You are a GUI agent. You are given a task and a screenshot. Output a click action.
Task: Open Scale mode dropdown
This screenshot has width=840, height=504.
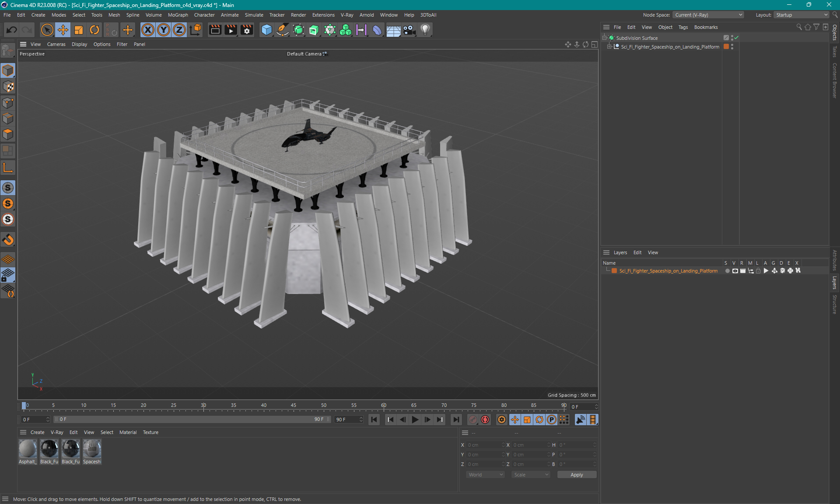[x=531, y=475]
